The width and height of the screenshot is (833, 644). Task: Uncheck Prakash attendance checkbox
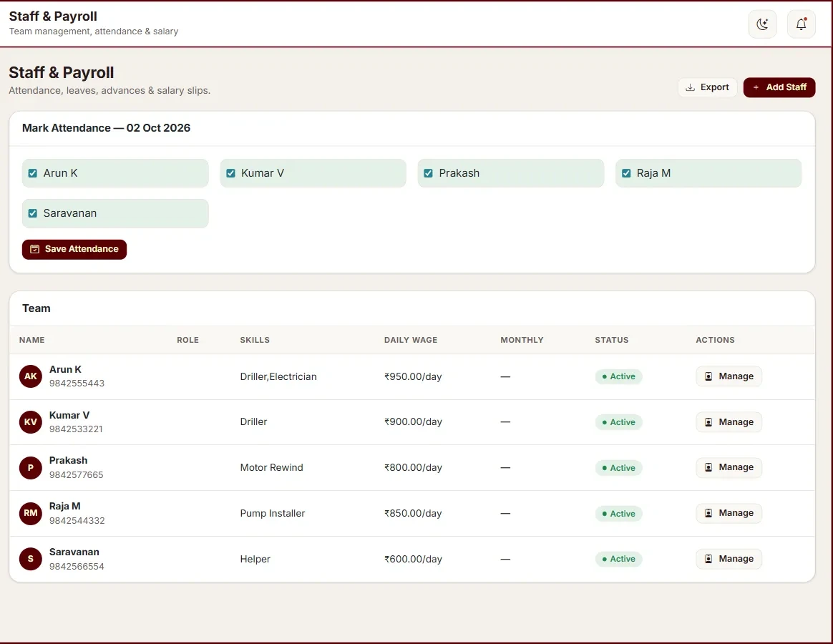[428, 173]
